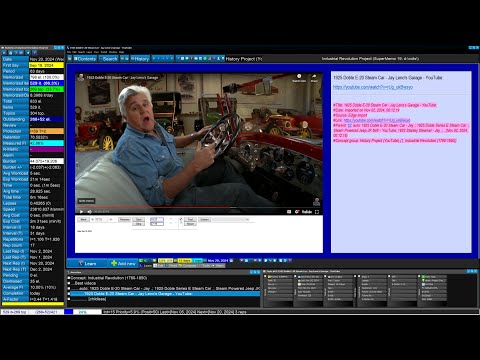This screenshot has height=360, width=480.
Task: Select Concept: Industrial Revolution in the ancestors tree
Action: 109,278
